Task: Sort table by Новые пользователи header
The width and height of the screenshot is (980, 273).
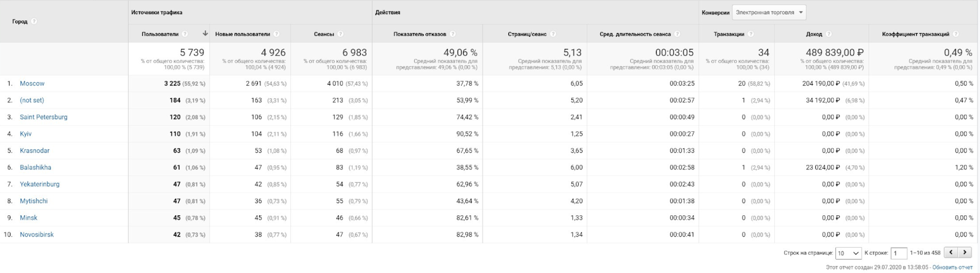Action: click(243, 34)
